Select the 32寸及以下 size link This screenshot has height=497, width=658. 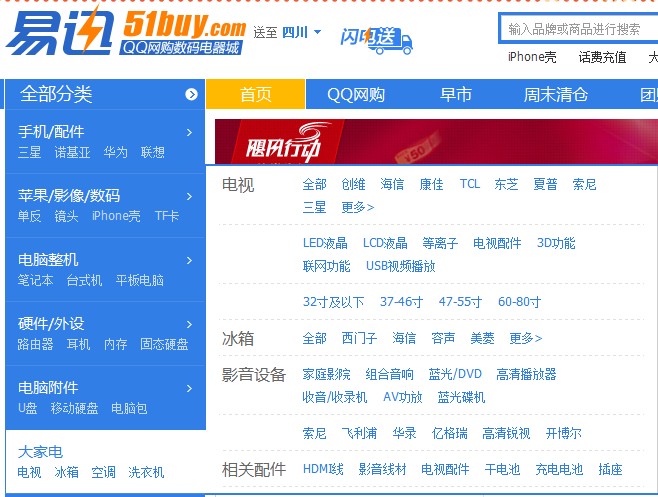[x=333, y=302]
